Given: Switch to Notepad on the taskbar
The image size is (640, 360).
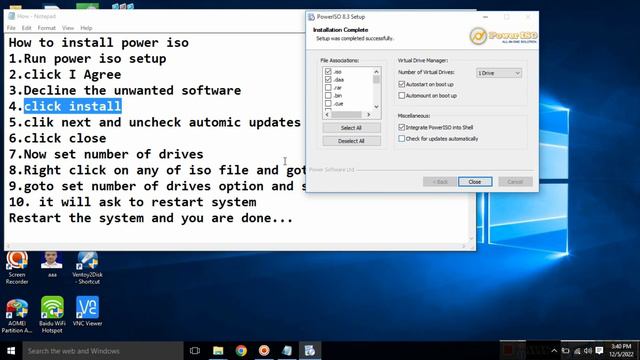Looking at the screenshot, I should 287,351.
